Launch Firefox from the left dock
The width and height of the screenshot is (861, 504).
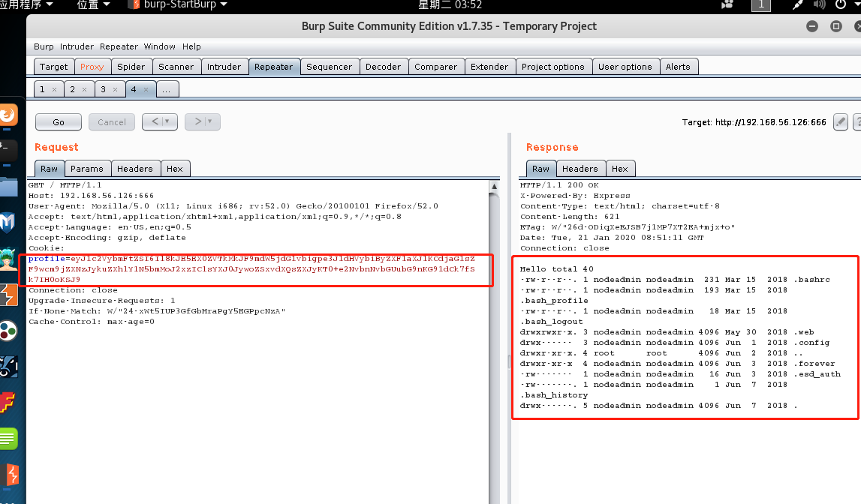pyautogui.click(x=8, y=115)
